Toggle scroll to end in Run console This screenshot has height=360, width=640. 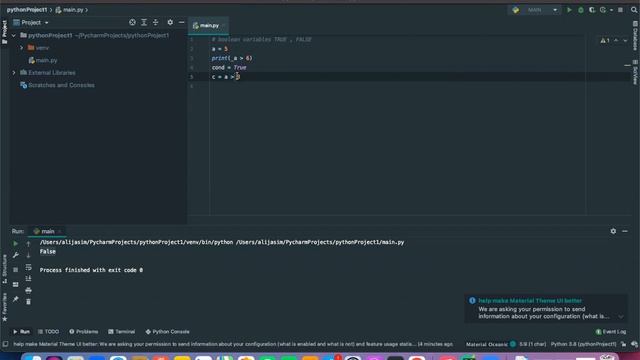pos(28,278)
